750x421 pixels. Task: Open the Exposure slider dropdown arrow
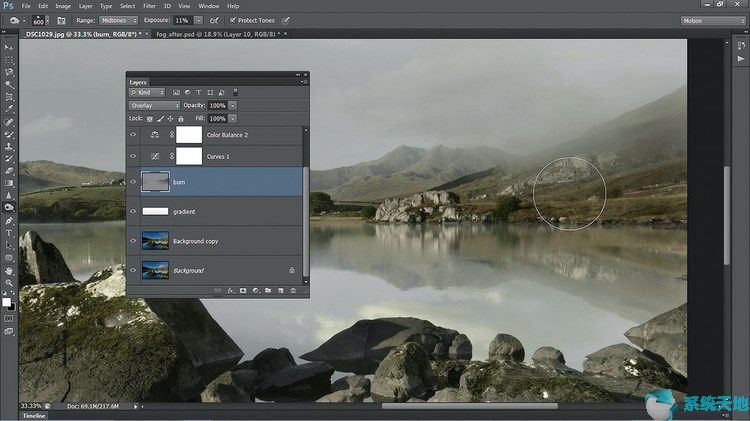pos(198,21)
